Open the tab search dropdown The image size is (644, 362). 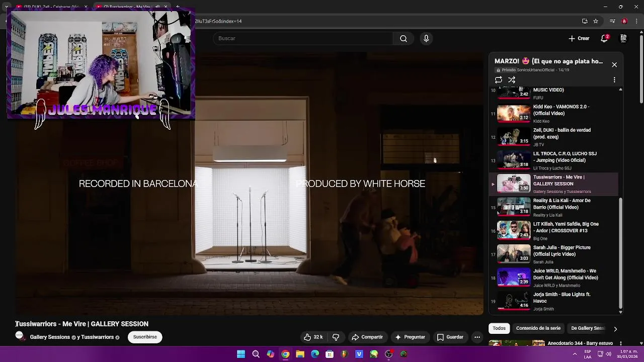(x=6, y=7)
